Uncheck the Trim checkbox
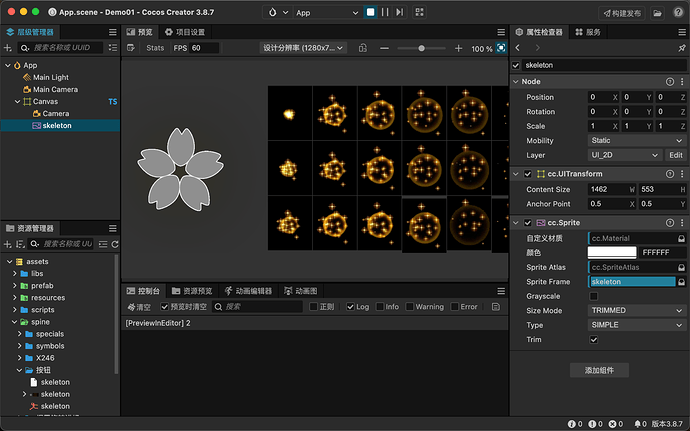The width and height of the screenshot is (690, 431). click(x=595, y=340)
